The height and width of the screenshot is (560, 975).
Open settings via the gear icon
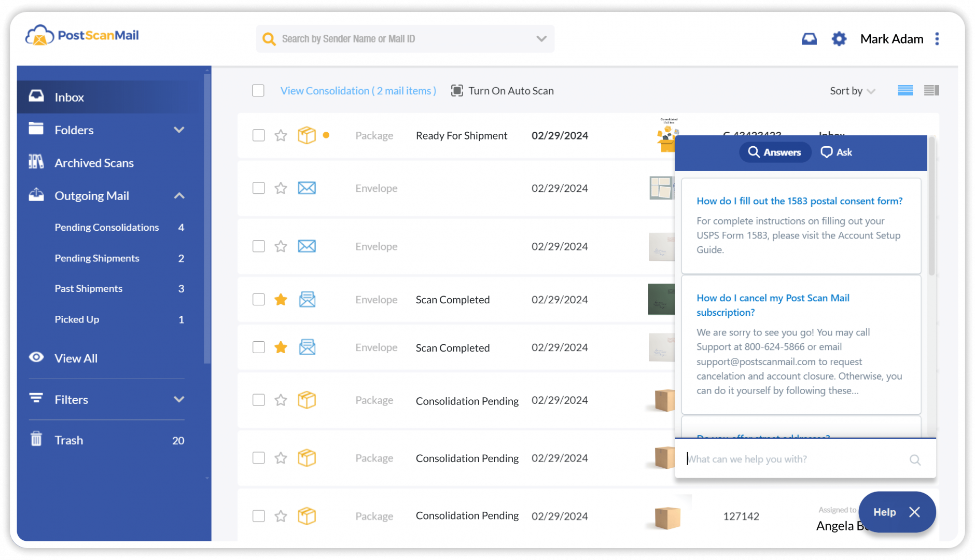pyautogui.click(x=838, y=38)
